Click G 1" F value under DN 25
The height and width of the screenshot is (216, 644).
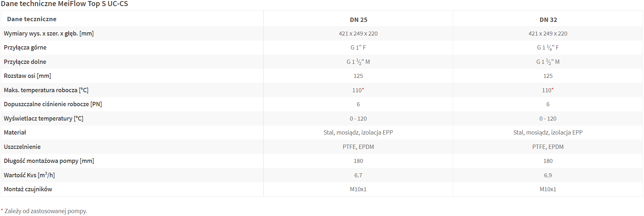coord(358,47)
